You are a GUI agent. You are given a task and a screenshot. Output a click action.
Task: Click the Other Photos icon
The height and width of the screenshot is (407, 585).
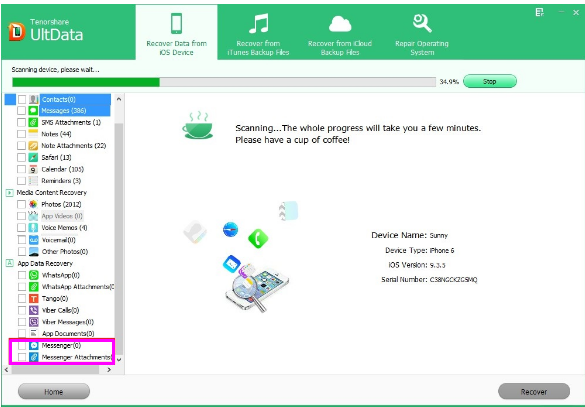click(x=34, y=251)
